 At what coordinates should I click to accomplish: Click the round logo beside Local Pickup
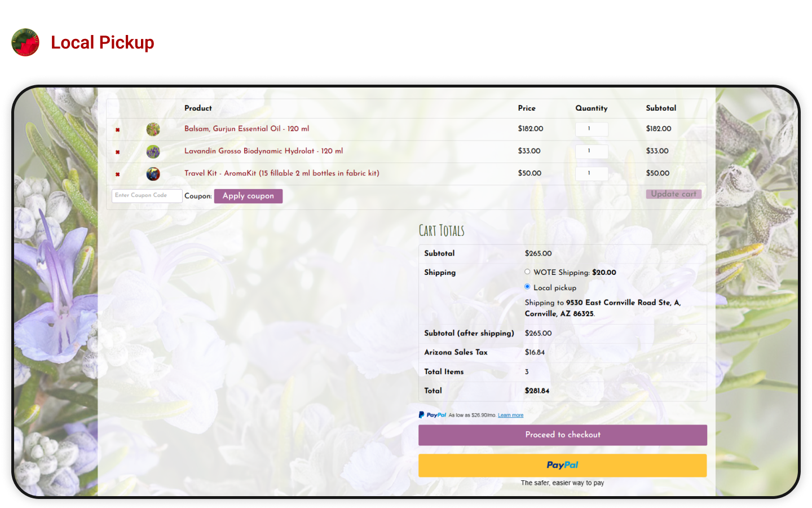coord(25,42)
